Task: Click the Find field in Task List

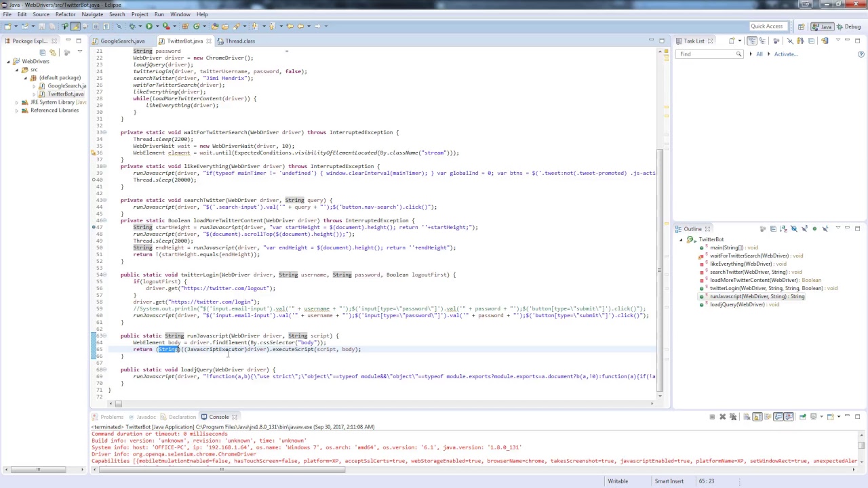Action: tap(709, 54)
